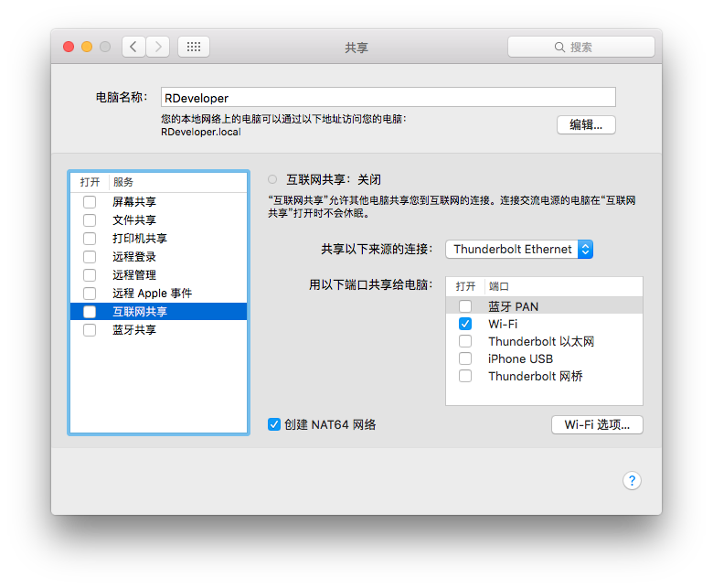713x588 pixels.
Task: Go back with the left chevron button
Action: point(133,47)
